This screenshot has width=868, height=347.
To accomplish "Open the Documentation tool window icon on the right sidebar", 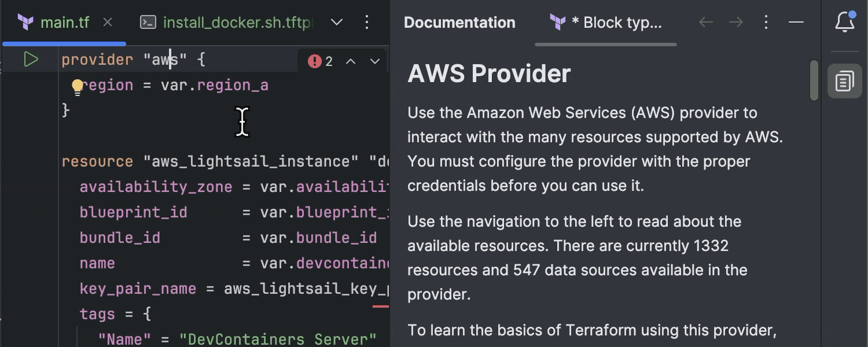I will pos(844,81).
